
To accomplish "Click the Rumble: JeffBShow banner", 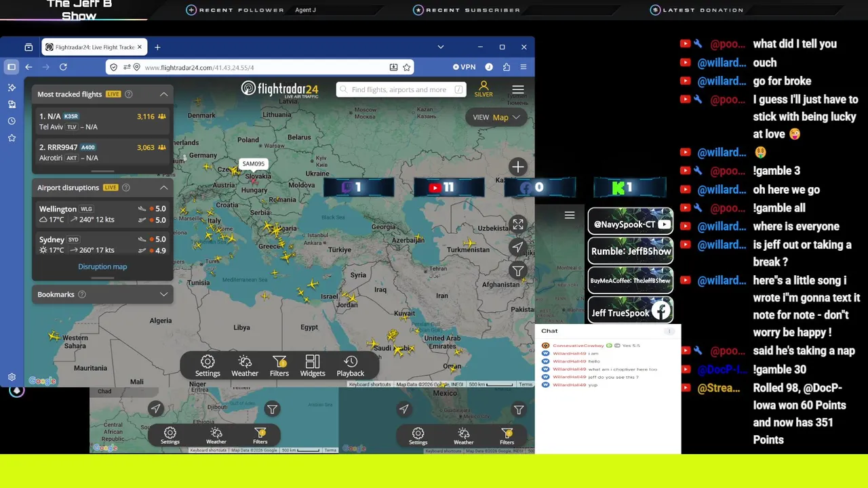I will click(x=631, y=251).
